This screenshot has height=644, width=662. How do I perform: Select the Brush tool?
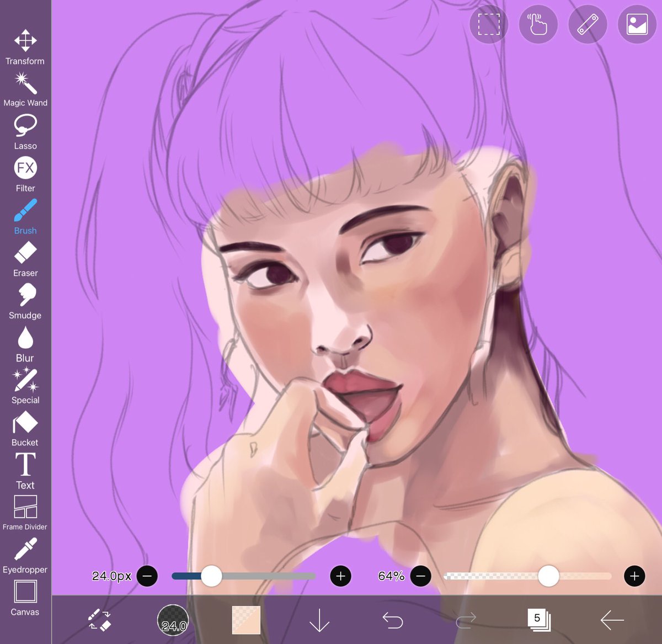(25, 217)
